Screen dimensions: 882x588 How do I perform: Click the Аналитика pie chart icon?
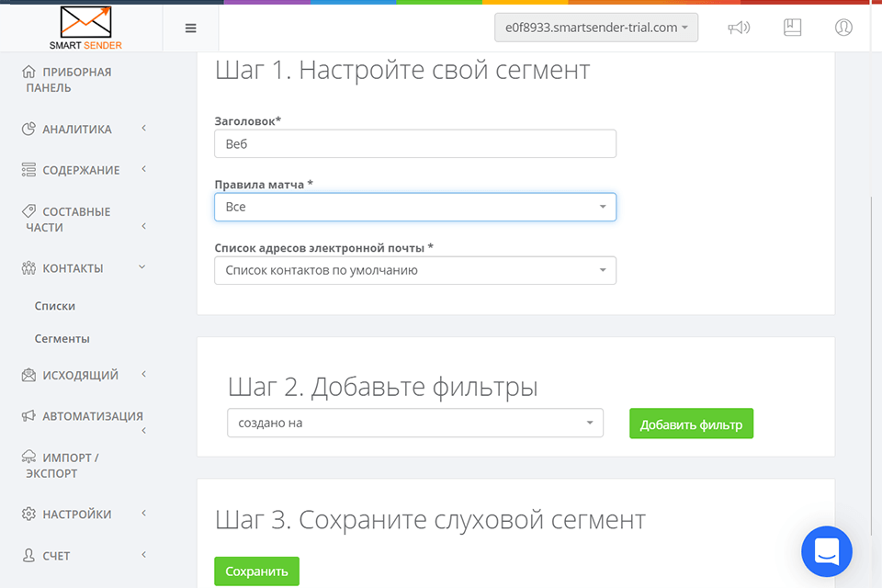click(x=28, y=129)
